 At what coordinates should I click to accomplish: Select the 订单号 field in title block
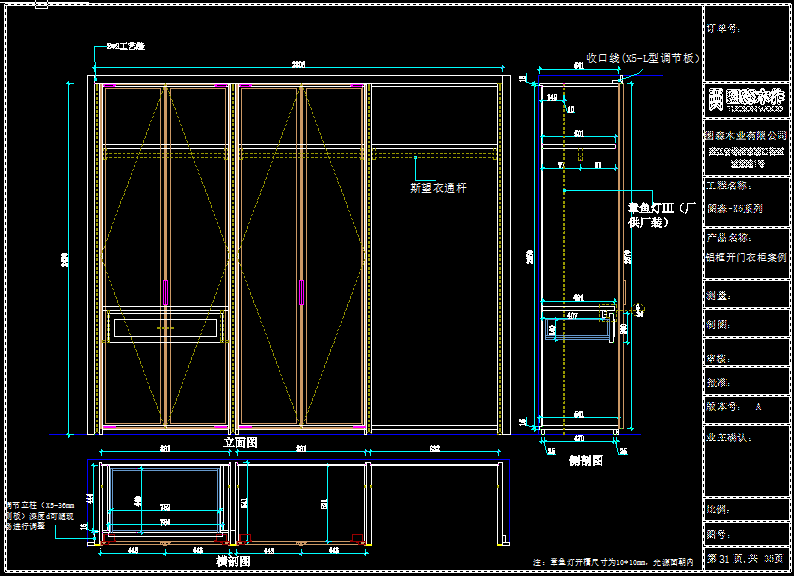pyautogui.click(x=723, y=29)
